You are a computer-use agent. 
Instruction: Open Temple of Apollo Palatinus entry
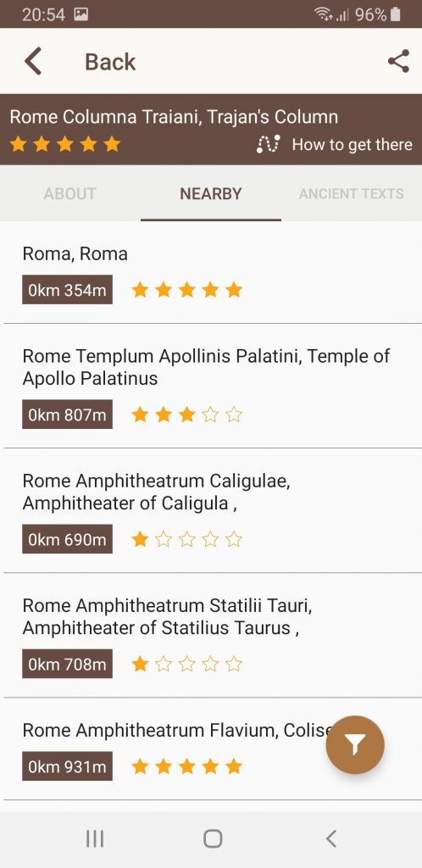(211, 386)
